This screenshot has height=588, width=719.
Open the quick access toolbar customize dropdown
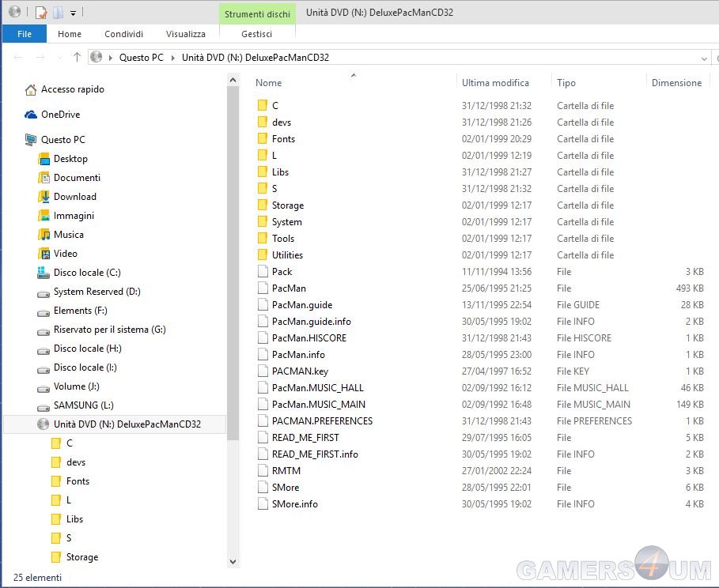click(73, 13)
